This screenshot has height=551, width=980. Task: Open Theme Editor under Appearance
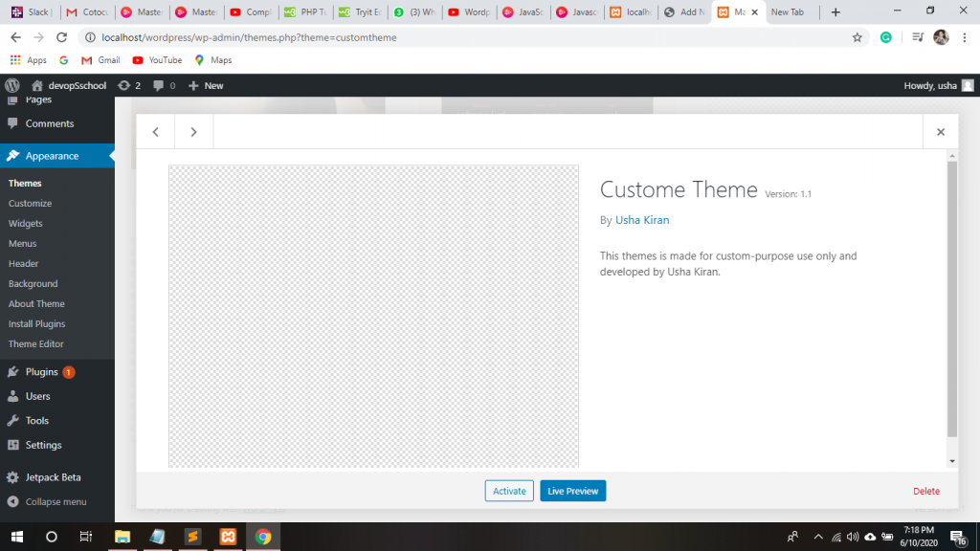[36, 344]
